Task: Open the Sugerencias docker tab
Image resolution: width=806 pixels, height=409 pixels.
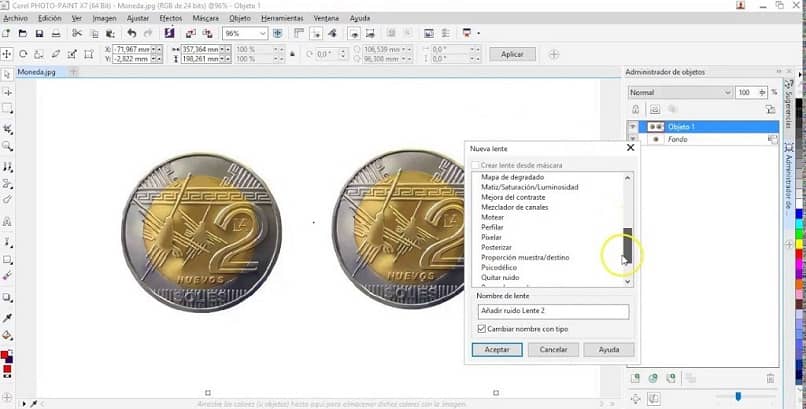Action: [788, 106]
